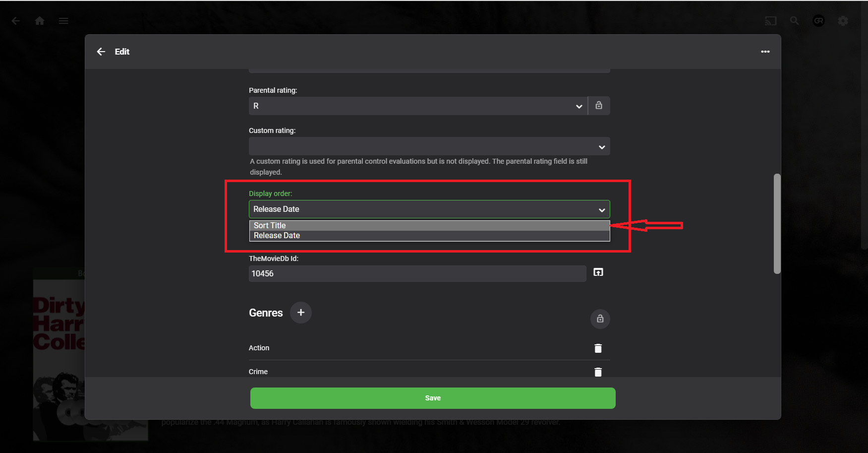Toggle the Genres lock icon
Screen dimensions: 868x453
[x=600, y=319]
